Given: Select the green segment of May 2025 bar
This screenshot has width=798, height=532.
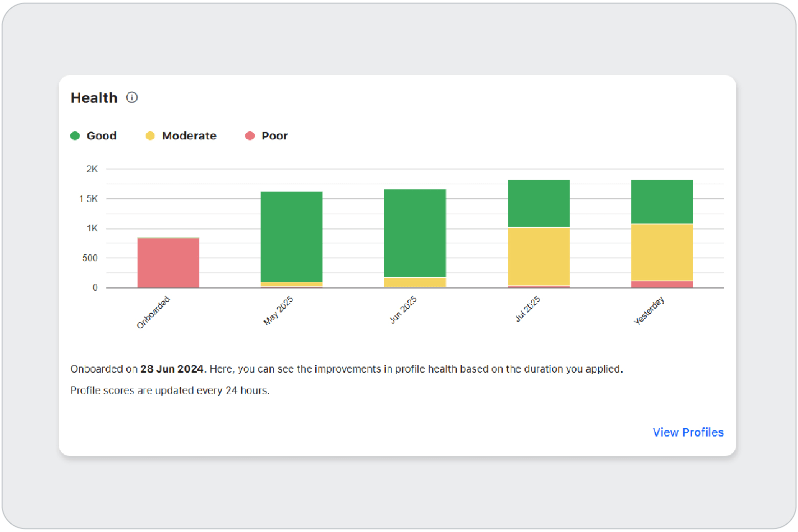Looking at the screenshot, I should coord(292,236).
